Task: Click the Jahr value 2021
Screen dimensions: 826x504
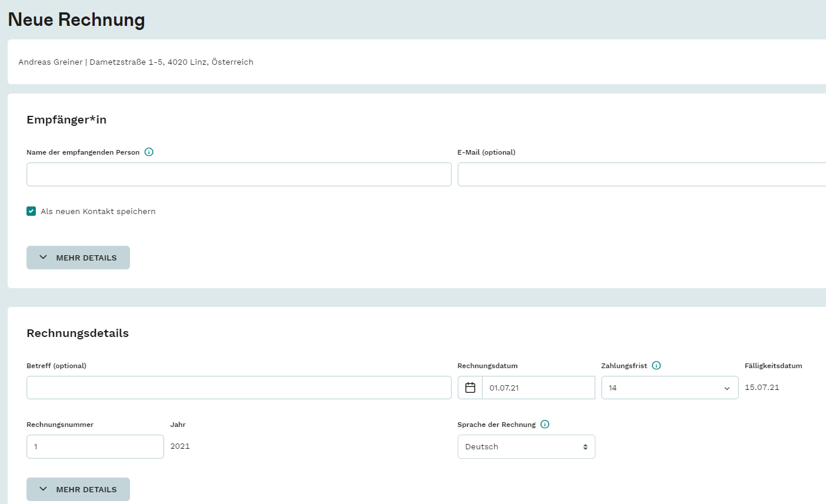Action: [180, 446]
